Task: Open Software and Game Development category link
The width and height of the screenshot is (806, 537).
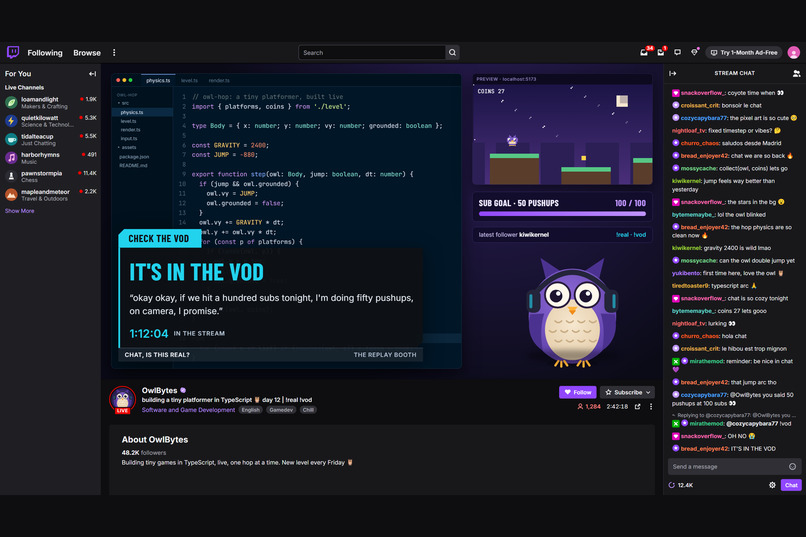Action: (188, 410)
